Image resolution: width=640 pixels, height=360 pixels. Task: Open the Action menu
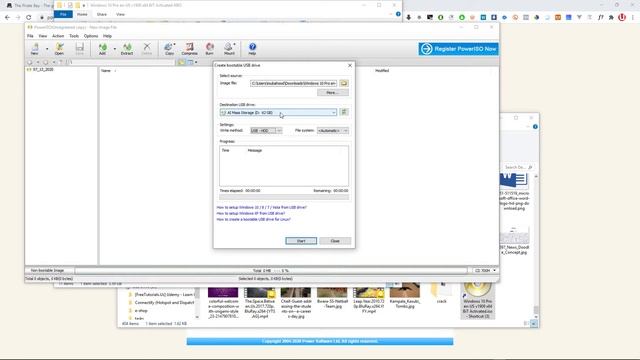tap(58, 36)
